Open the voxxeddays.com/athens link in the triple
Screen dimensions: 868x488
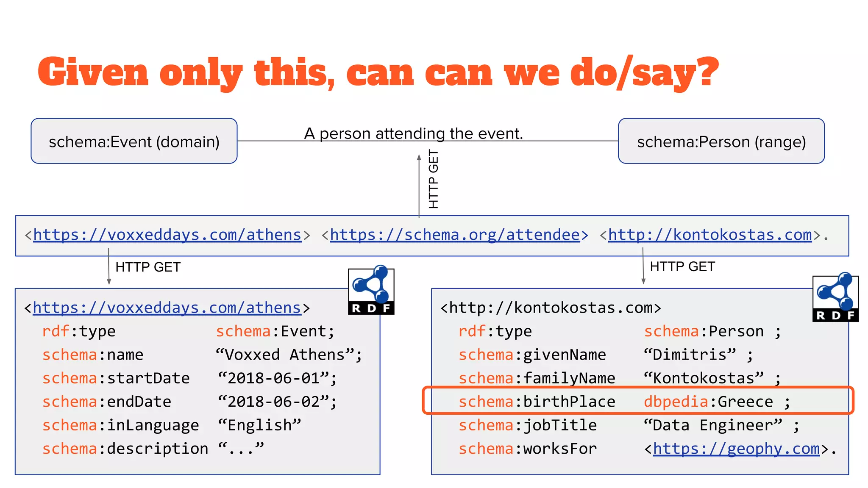[x=167, y=235]
